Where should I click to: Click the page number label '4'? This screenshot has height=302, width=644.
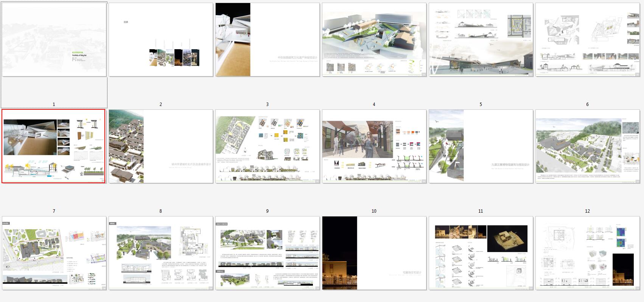374,104
